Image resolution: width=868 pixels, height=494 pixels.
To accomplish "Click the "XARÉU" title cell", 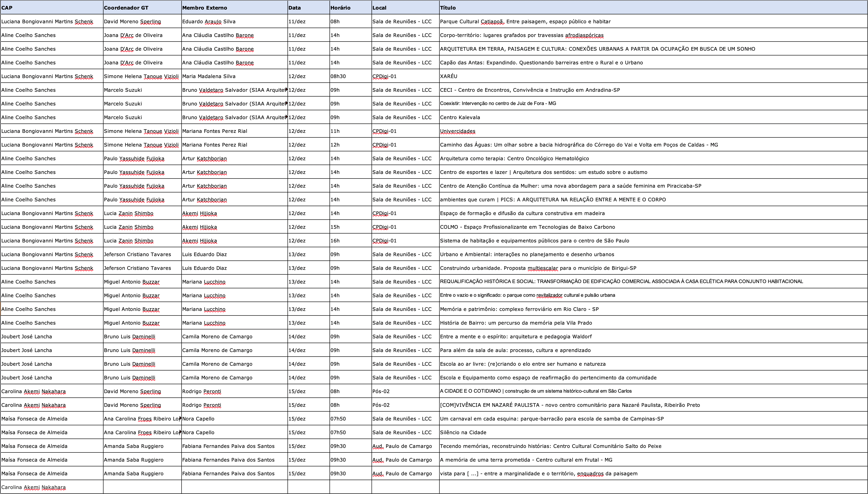I will (653, 76).
